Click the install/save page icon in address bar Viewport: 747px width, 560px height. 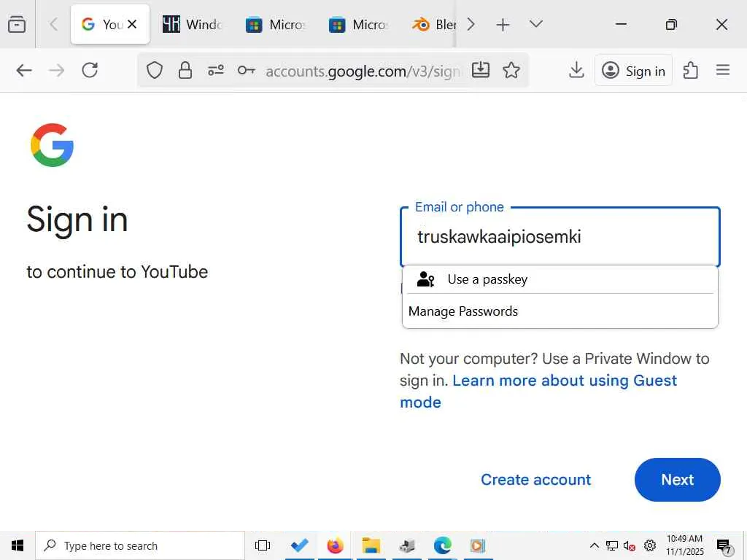point(480,70)
